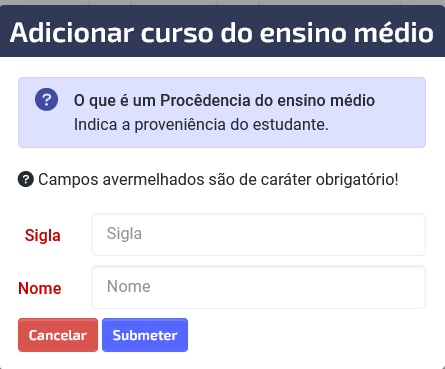
Task: Click the word Procêdencia in the info heading
Action: pos(206,100)
